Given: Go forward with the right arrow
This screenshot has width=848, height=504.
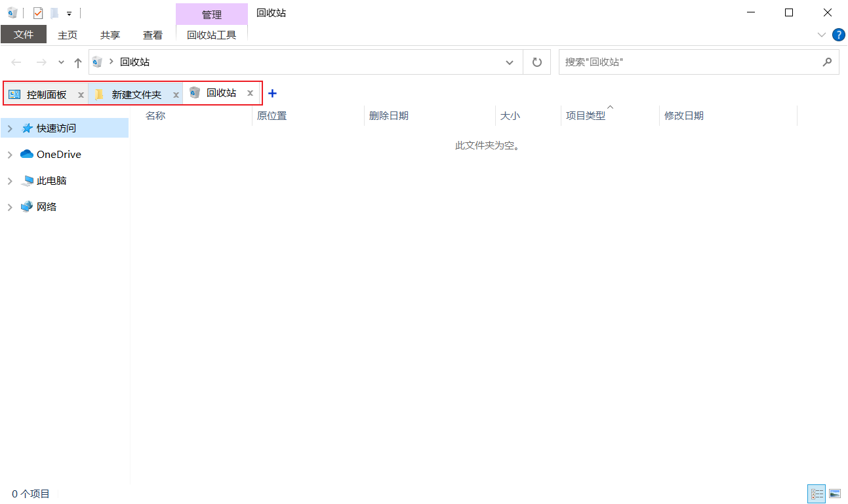Looking at the screenshot, I should tap(41, 62).
